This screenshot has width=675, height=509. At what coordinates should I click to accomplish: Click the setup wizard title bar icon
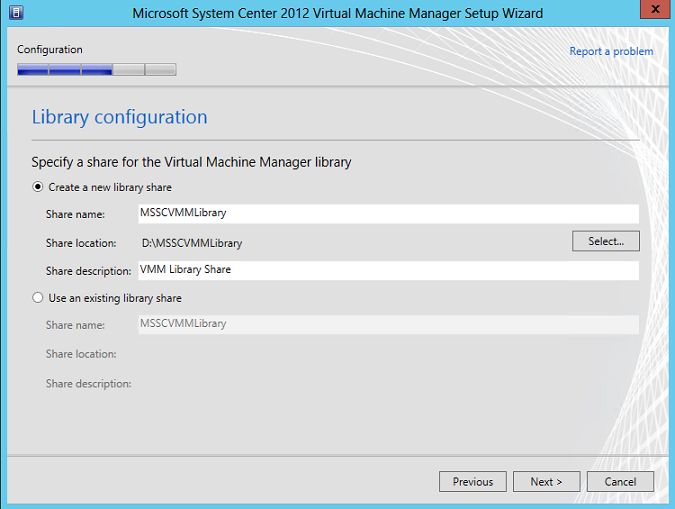tap(16, 12)
